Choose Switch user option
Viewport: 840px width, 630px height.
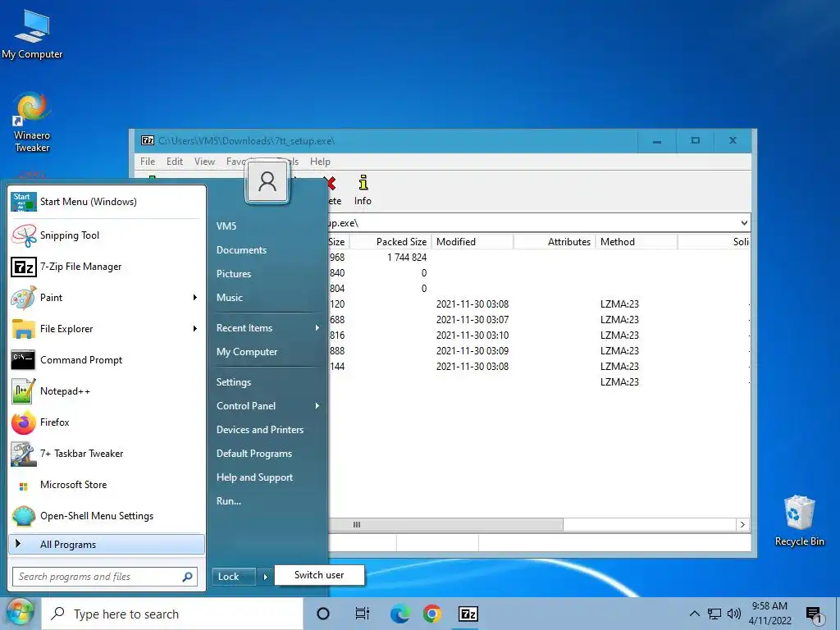tap(319, 575)
